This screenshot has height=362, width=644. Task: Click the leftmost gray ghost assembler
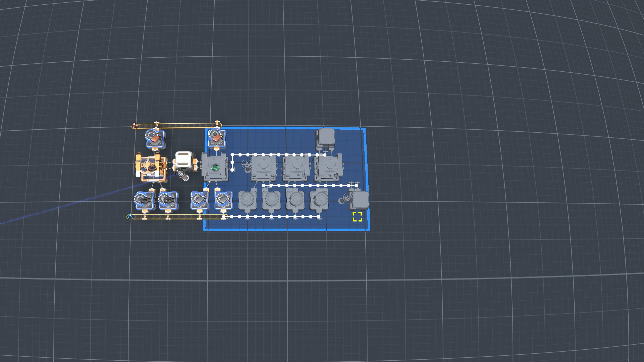click(264, 168)
